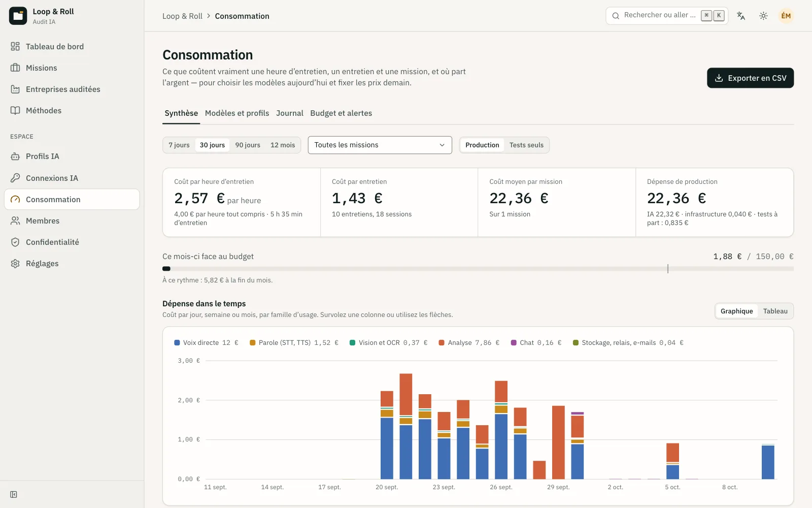Click the Chat purple legend swatch
The height and width of the screenshot is (508, 812).
click(514, 343)
